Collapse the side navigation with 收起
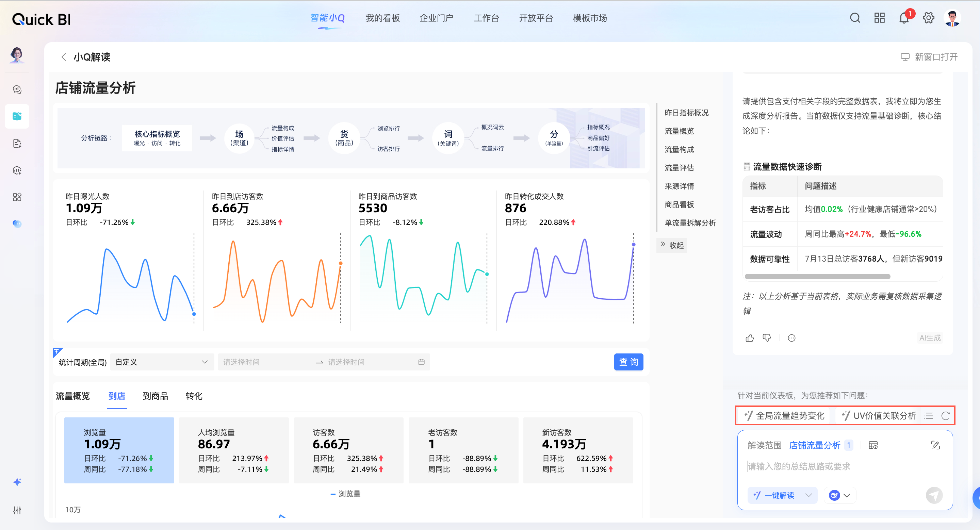 [672, 245]
